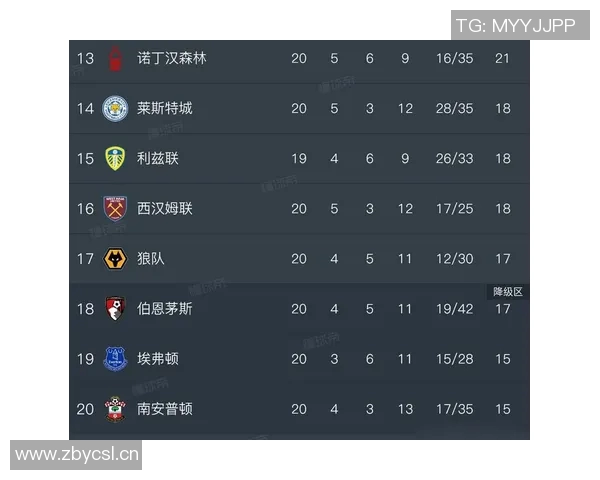Image resolution: width=600 pixels, height=480 pixels.
Task: Click rank number 20 in the table
Action: (x=85, y=409)
